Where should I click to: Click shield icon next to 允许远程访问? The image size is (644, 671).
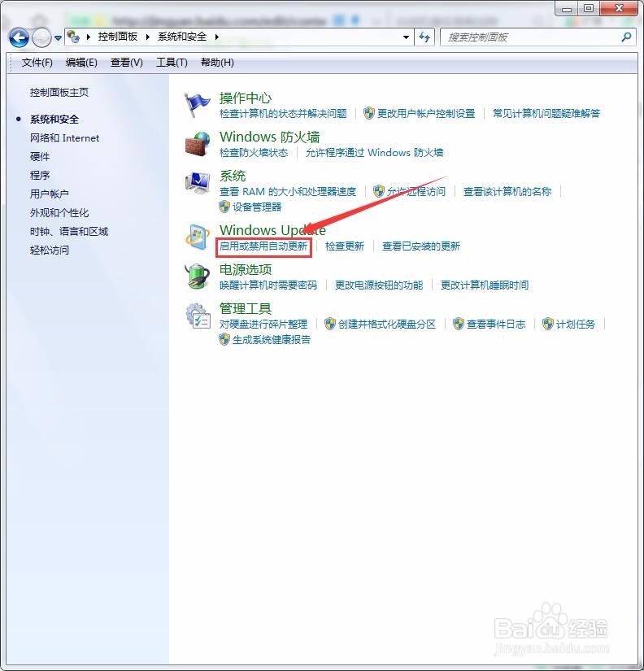[378, 191]
